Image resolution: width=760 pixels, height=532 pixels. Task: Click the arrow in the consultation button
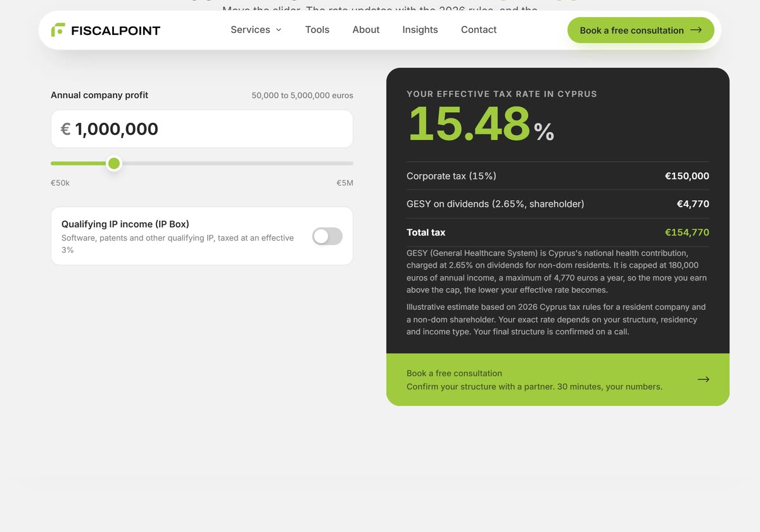coord(696,30)
